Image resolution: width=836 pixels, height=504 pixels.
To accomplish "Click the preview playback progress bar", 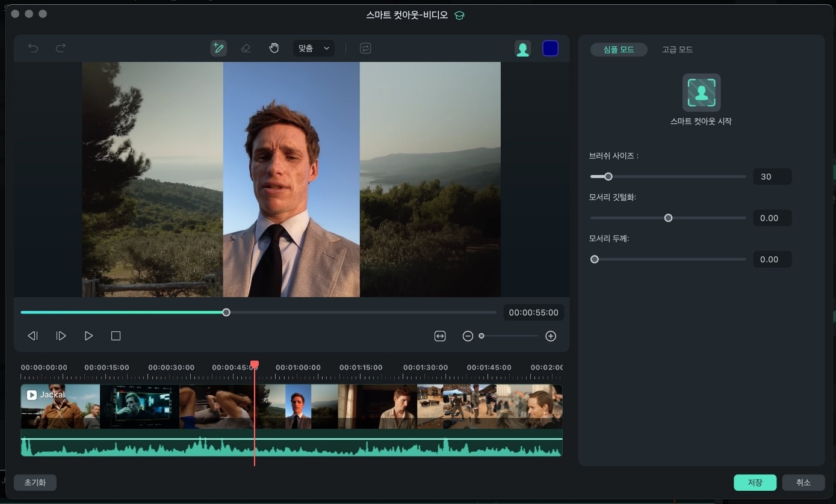I will pos(258,312).
